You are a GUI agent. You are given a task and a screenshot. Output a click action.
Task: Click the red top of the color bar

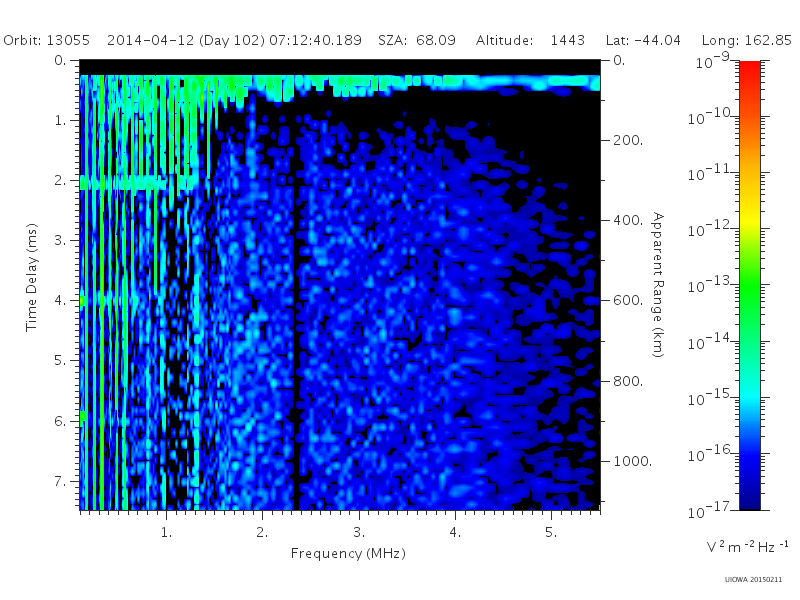(750, 69)
